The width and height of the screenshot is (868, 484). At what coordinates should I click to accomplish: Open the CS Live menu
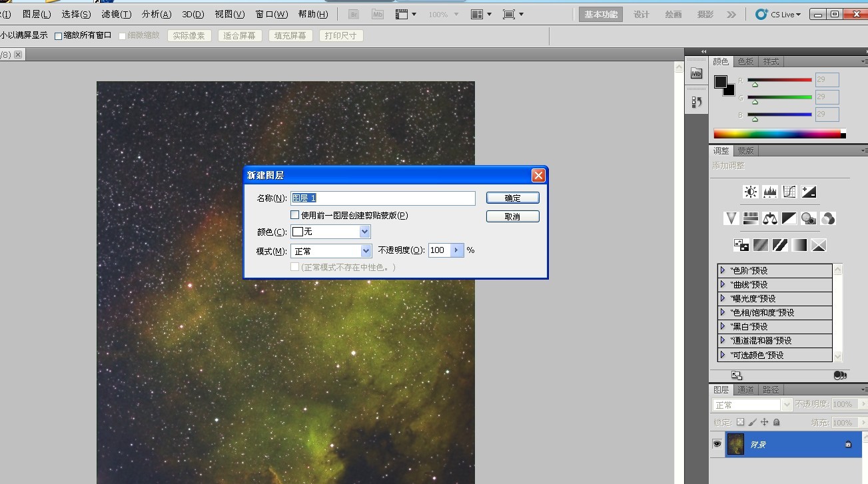click(779, 14)
